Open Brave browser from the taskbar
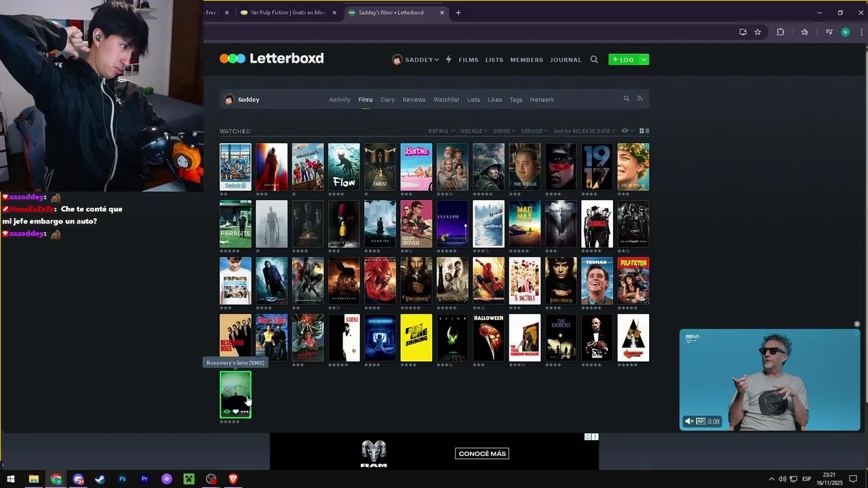 click(x=233, y=479)
